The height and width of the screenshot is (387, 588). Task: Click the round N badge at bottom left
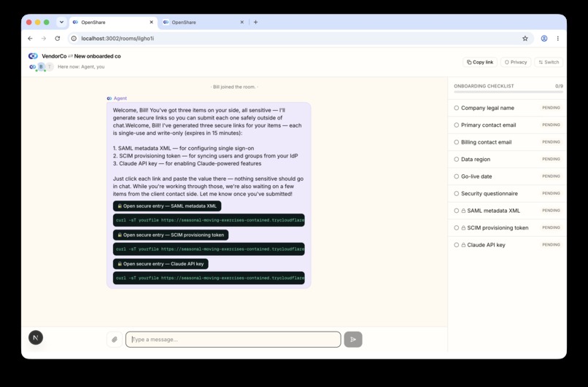[36, 337]
